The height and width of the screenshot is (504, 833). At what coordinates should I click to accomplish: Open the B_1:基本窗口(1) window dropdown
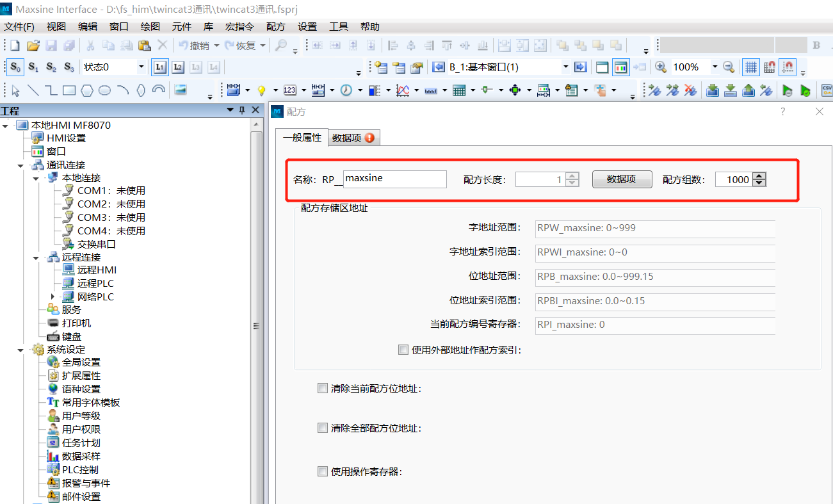point(565,67)
